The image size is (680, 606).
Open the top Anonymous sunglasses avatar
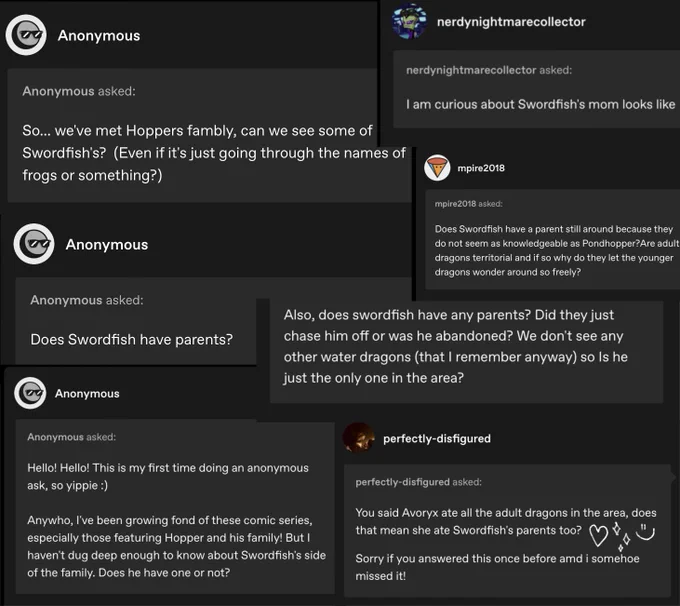26,35
